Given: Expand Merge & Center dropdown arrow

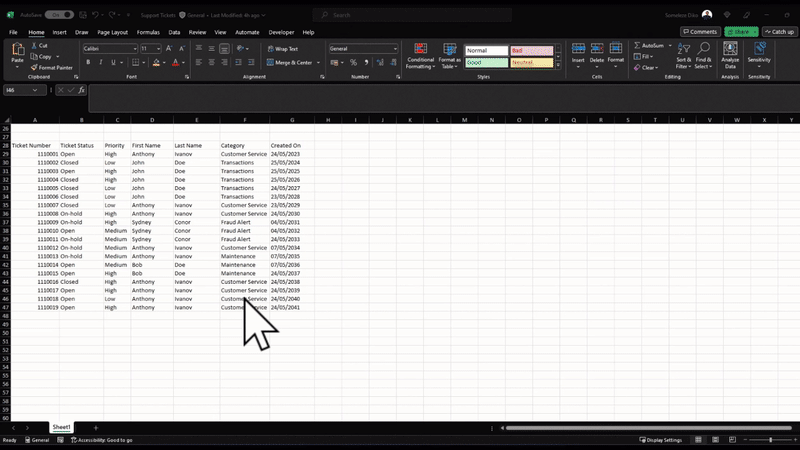Looking at the screenshot, I should click(x=318, y=62).
